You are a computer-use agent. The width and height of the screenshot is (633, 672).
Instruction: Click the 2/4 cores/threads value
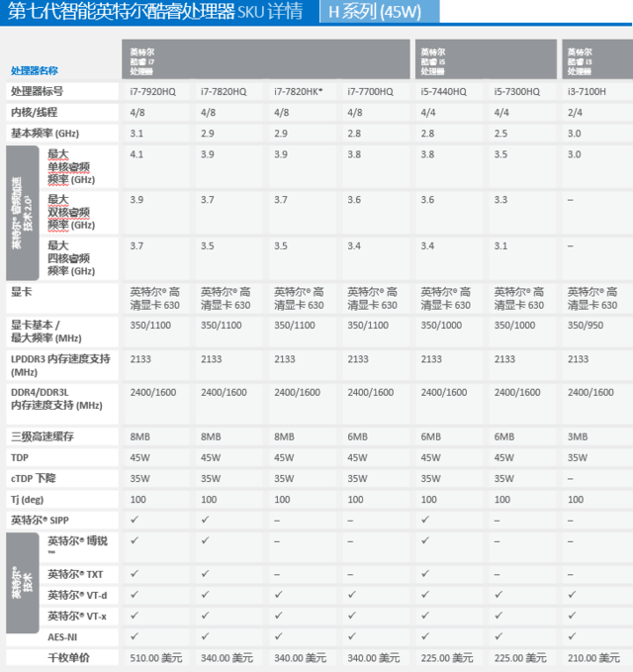coord(575,113)
